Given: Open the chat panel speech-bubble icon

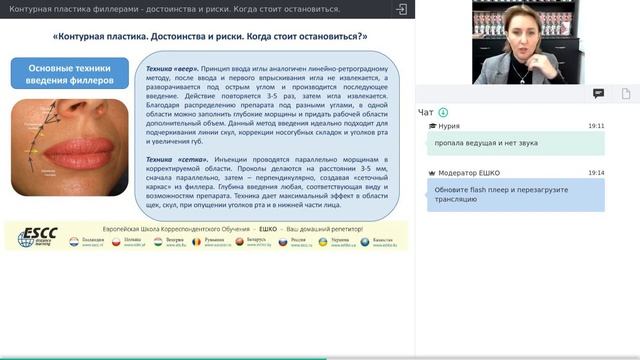Looking at the screenshot, I should (598, 93).
